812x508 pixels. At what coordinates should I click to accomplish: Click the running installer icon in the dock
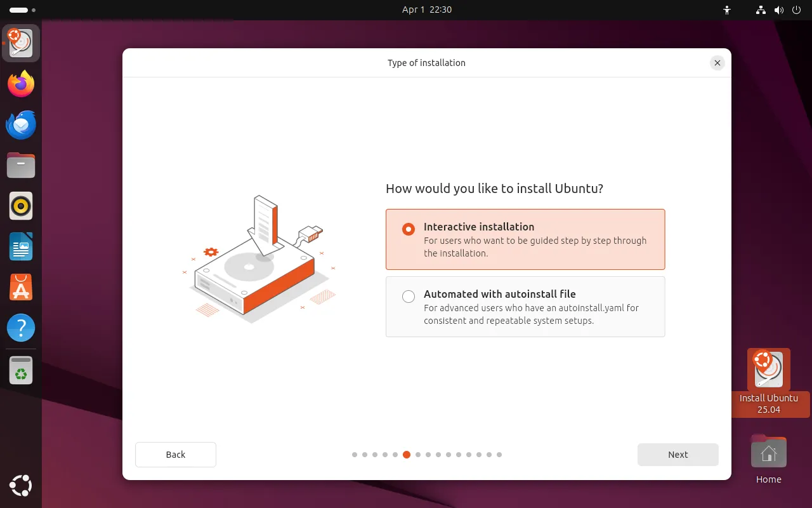pyautogui.click(x=21, y=43)
